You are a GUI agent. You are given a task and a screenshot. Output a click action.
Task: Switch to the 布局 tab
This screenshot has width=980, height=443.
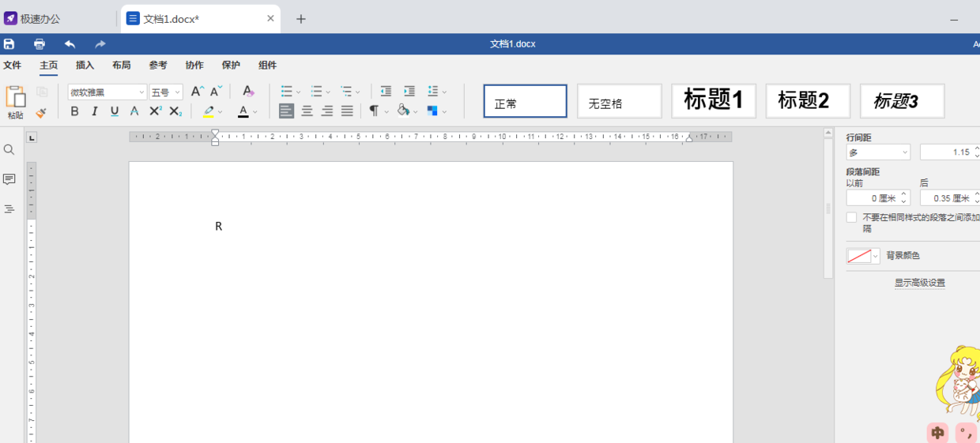tap(121, 66)
